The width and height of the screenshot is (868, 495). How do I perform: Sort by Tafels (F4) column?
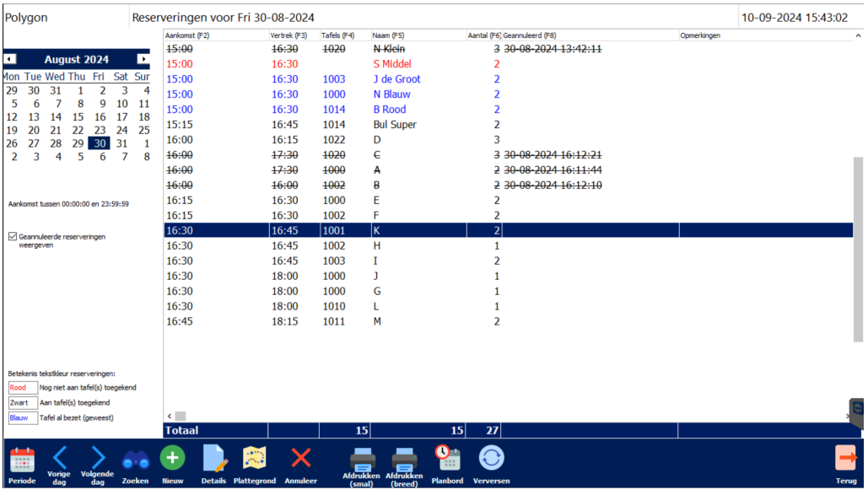tap(345, 35)
